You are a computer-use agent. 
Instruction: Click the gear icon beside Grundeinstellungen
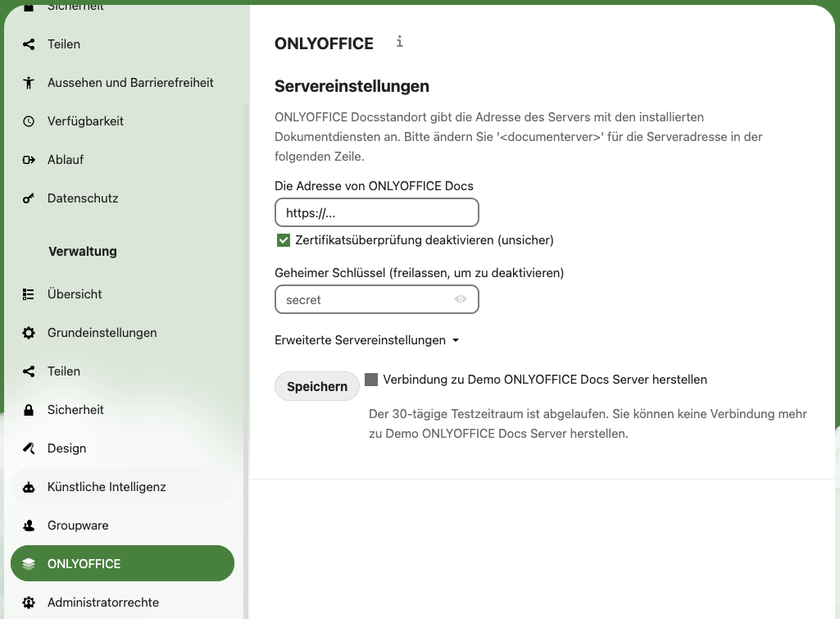click(29, 333)
